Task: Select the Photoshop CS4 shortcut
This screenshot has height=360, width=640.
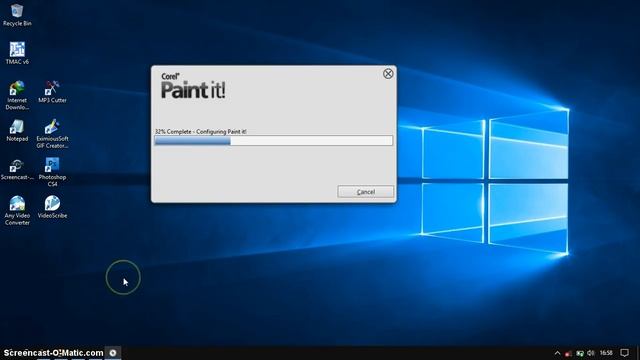Action: [52, 172]
